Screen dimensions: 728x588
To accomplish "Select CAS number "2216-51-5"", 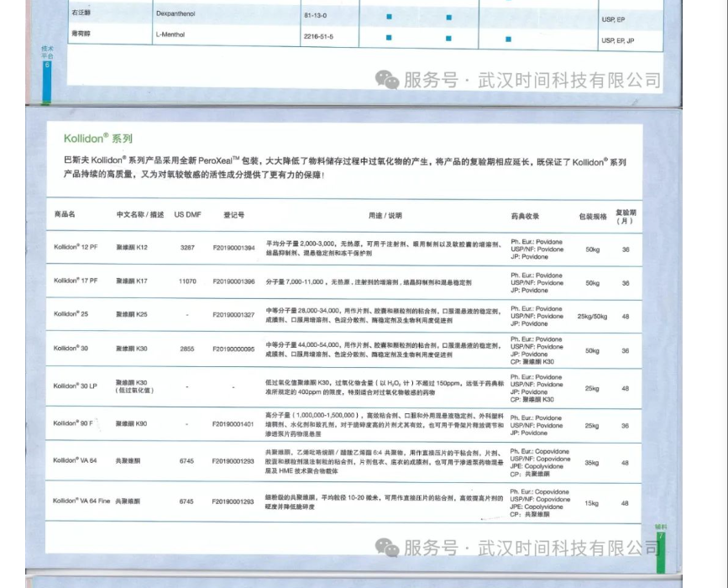I will [318, 37].
